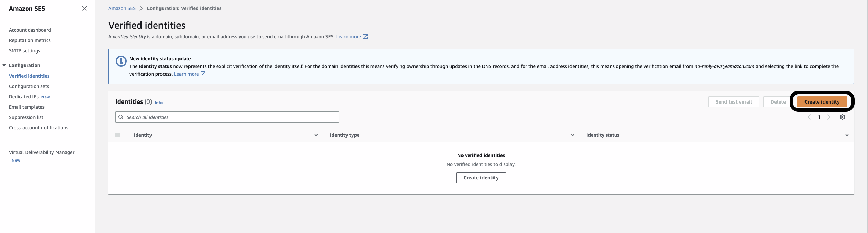The height and width of the screenshot is (233, 868).
Task: Click the Send test email button
Action: [x=733, y=102]
